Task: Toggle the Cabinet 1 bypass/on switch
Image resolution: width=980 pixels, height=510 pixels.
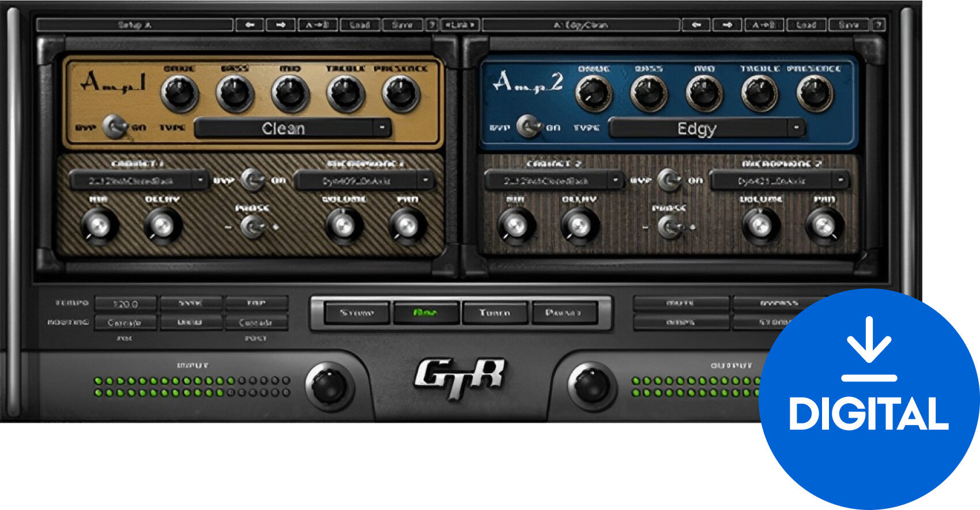Action: [x=252, y=180]
